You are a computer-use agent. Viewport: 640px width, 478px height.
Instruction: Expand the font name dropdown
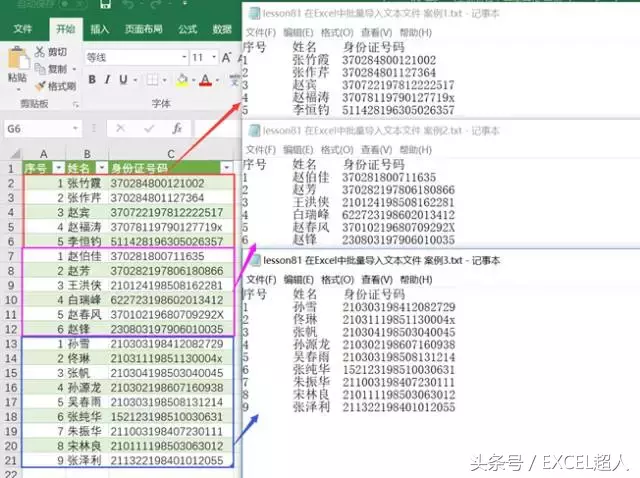[x=184, y=58]
